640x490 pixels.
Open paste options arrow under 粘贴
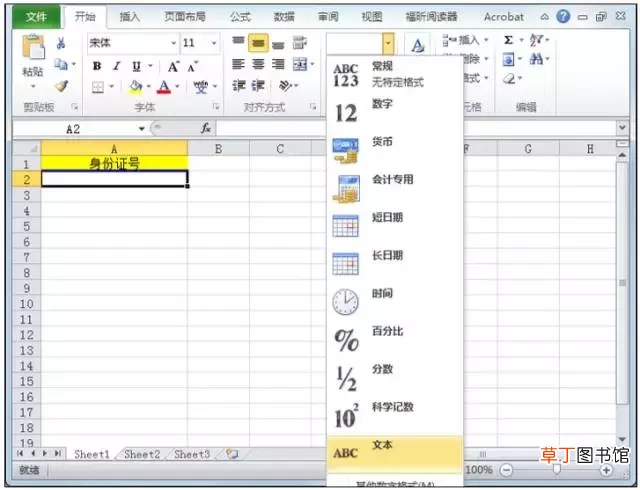33,86
